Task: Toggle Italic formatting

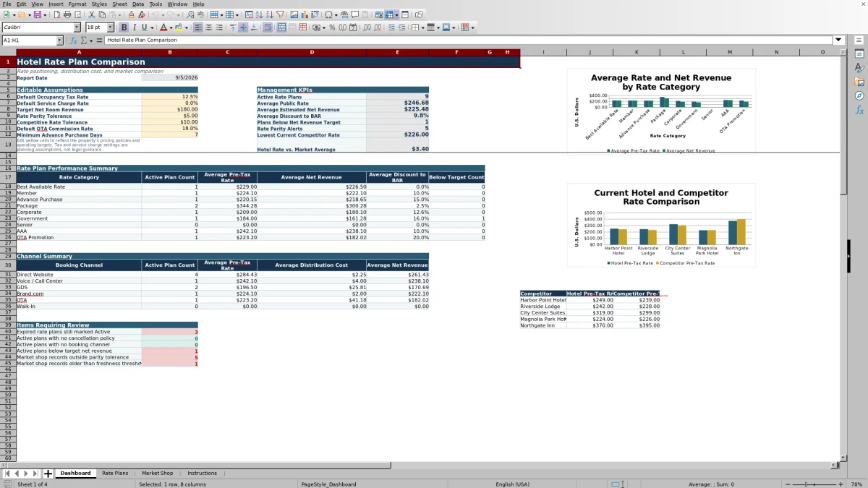Action: click(135, 27)
